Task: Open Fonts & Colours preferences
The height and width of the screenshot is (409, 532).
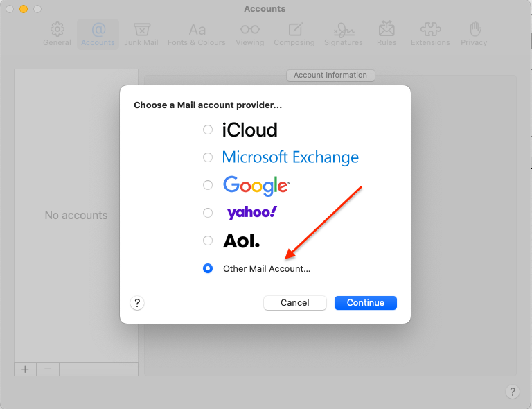Action: (x=197, y=34)
